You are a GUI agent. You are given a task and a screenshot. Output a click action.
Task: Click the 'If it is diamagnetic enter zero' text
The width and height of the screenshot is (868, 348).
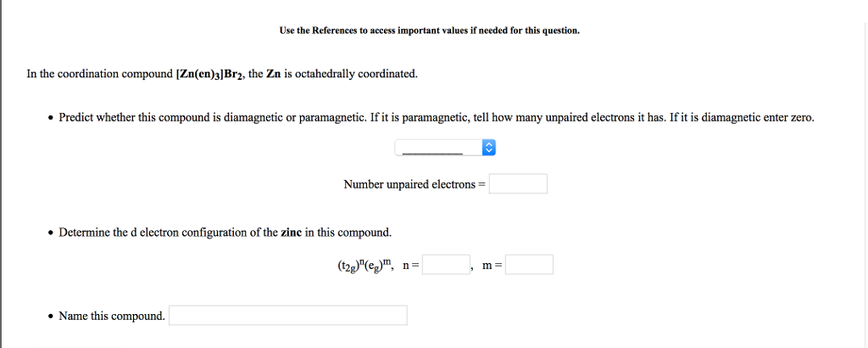point(742,118)
